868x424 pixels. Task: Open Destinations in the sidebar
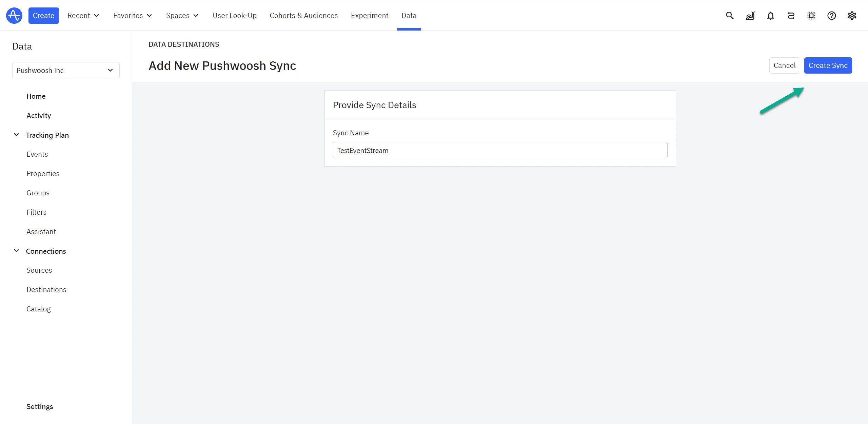click(x=46, y=290)
